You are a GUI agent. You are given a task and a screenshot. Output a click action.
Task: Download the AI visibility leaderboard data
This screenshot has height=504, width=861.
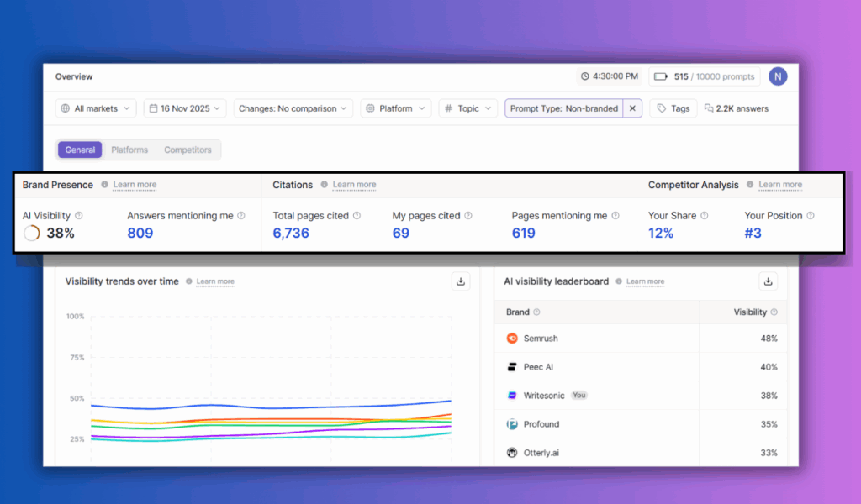(x=768, y=281)
